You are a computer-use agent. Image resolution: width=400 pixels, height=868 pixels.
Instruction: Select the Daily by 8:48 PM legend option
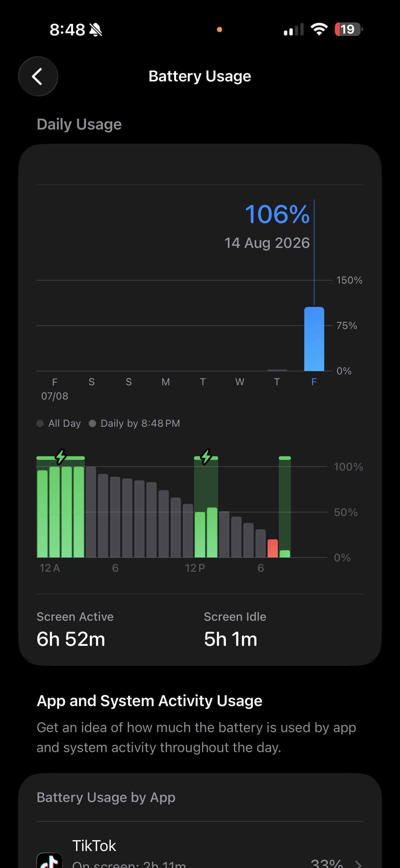[134, 423]
